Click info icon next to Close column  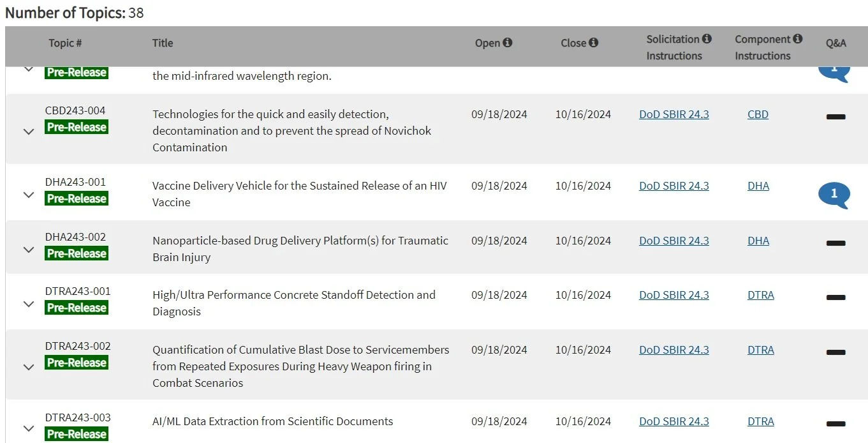coord(594,43)
